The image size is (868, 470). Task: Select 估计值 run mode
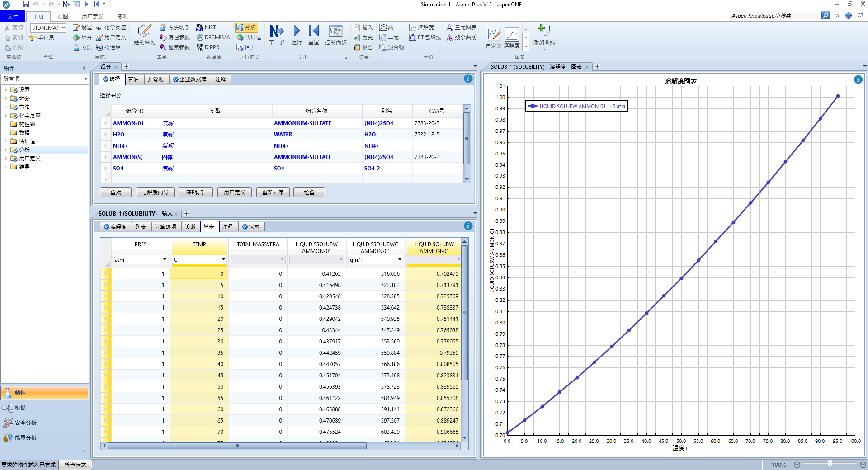tap(249, 38)
